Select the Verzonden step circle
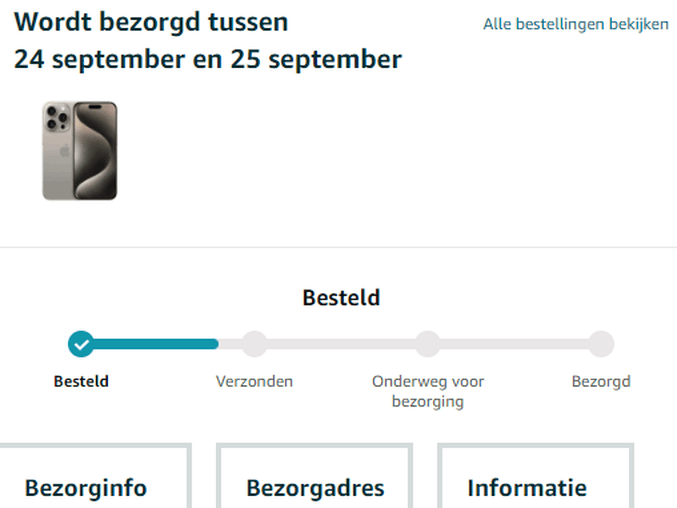 point(254,344)
